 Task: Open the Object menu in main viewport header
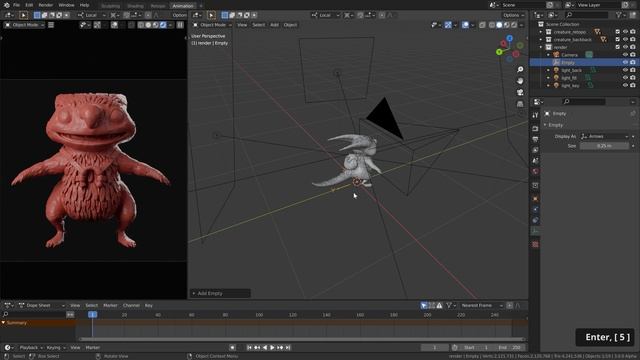click(x=290, y=25)
